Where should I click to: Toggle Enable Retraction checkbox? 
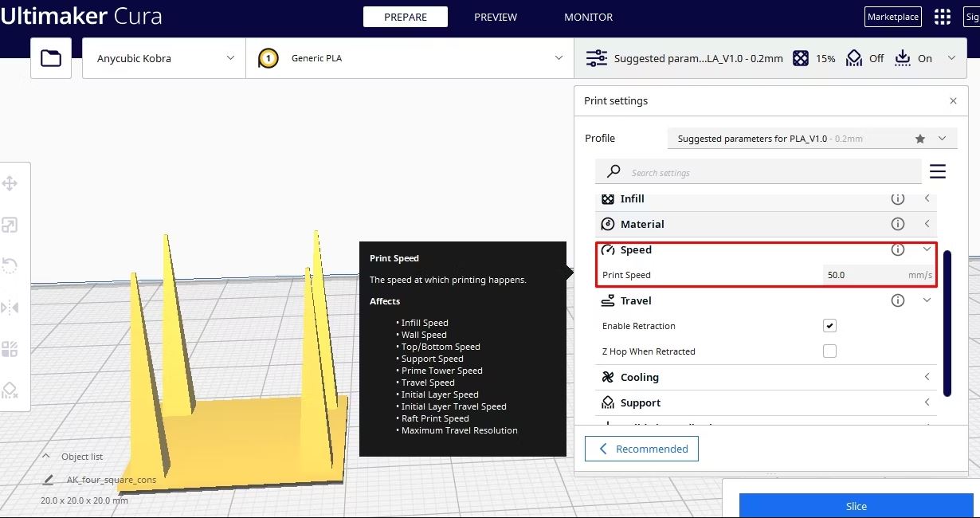point(830,326)
